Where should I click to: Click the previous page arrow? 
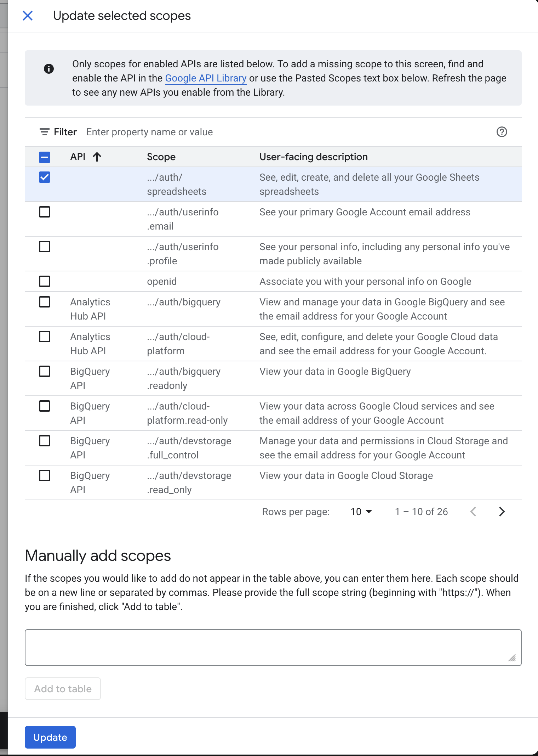tap(473, 512)
